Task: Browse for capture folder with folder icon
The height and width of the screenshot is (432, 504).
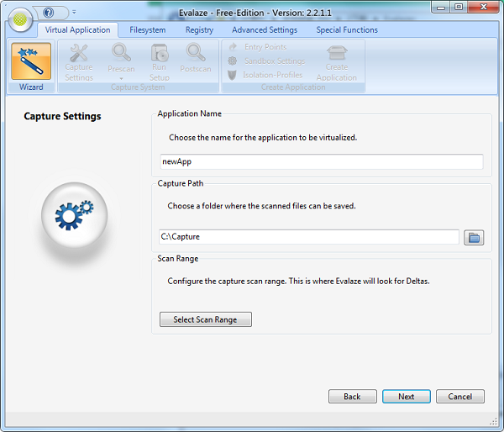Action: pos(474,237)
